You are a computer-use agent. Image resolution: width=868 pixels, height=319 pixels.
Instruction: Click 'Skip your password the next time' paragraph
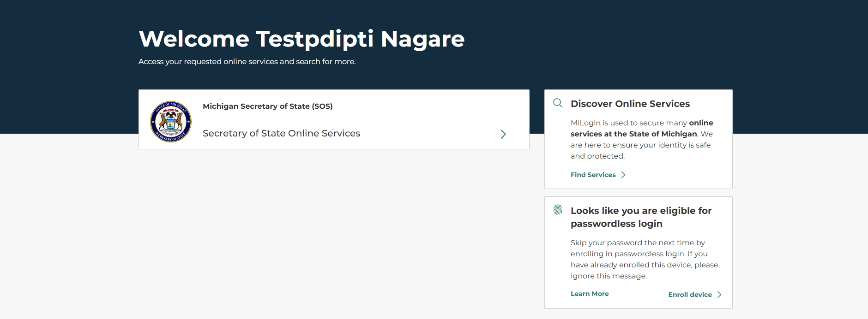click(644, 259)
